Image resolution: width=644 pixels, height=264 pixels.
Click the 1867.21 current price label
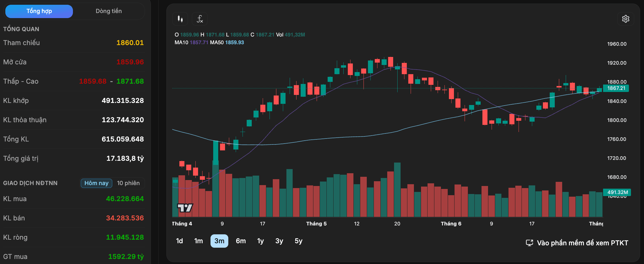tap(616, 88)
